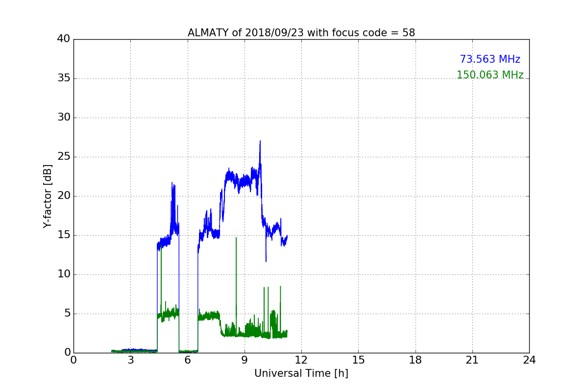
Task: Click the y-axis tick label '5'
Action: pyautogui.click(x=67, y=314)
